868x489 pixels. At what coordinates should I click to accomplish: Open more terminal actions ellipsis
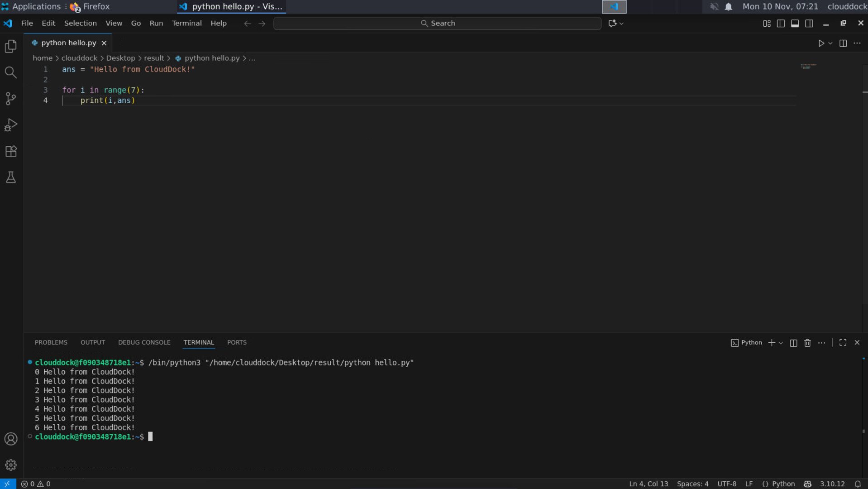tap(822, 343)
